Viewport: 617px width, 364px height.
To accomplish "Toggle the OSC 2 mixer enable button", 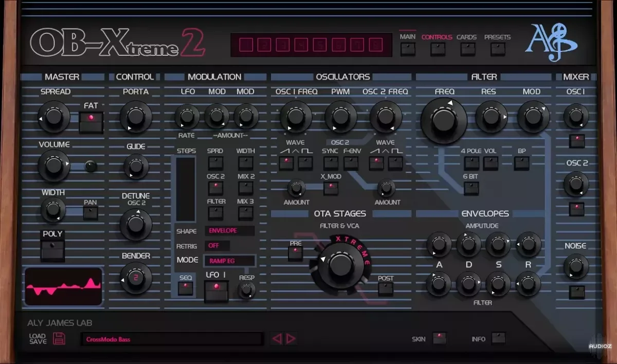I will (x=576, y=209).
